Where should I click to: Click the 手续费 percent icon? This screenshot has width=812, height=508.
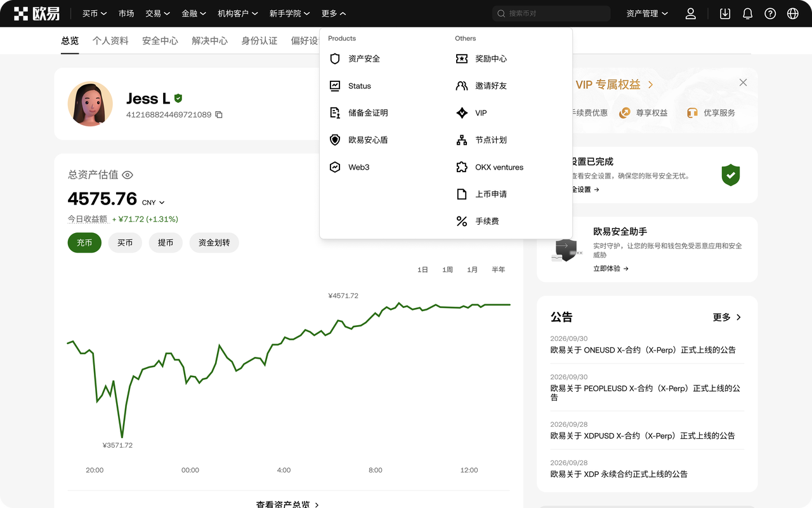click(462, 221)
